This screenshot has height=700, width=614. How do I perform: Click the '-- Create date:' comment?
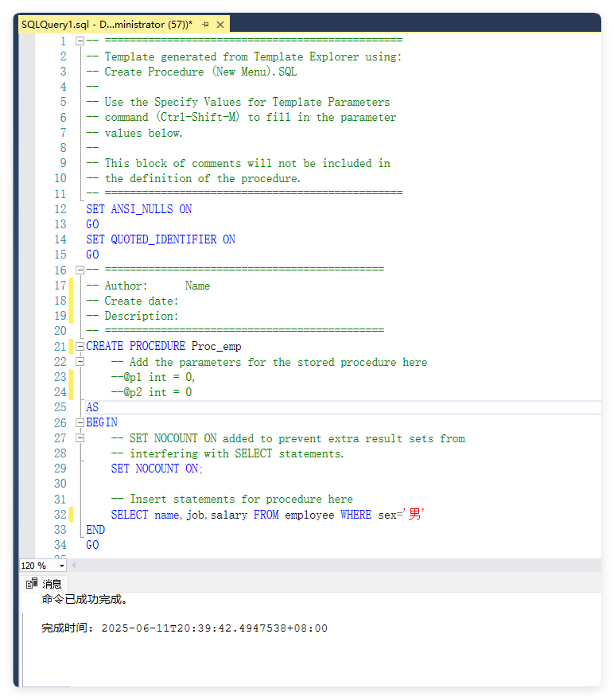[132, 301]
